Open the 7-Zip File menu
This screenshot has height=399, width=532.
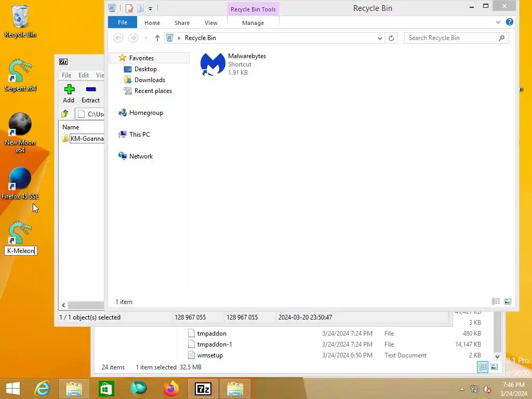[x=66, y=75]
